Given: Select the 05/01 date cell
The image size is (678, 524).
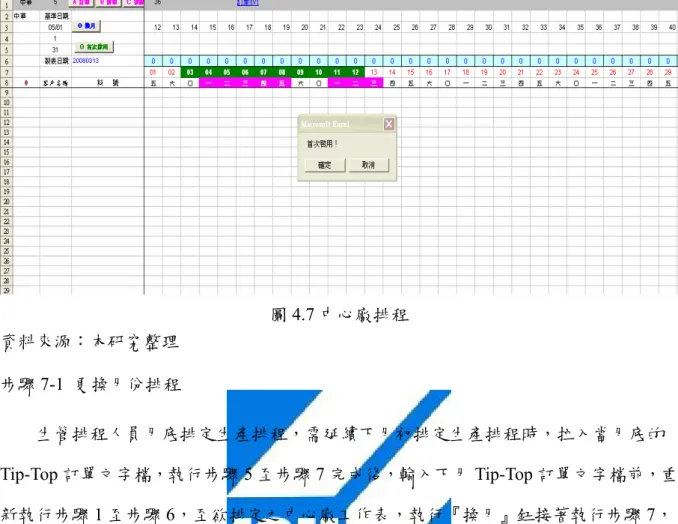Looking at the screenshot, I should tap(56, 27).
